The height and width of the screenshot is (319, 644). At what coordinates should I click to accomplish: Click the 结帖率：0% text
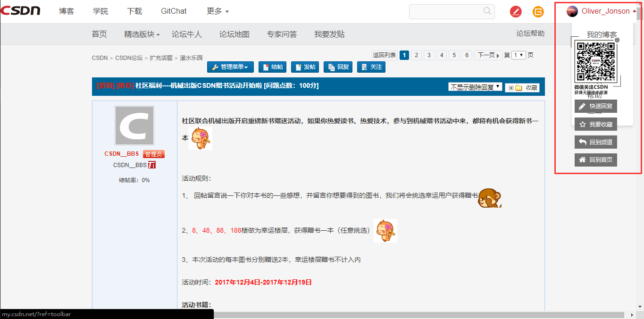pos(134,180)
